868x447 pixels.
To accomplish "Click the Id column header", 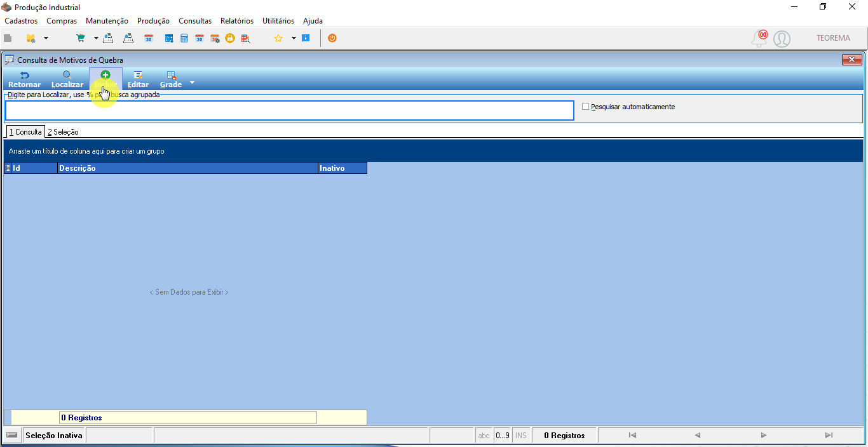I will pos(34,168).
